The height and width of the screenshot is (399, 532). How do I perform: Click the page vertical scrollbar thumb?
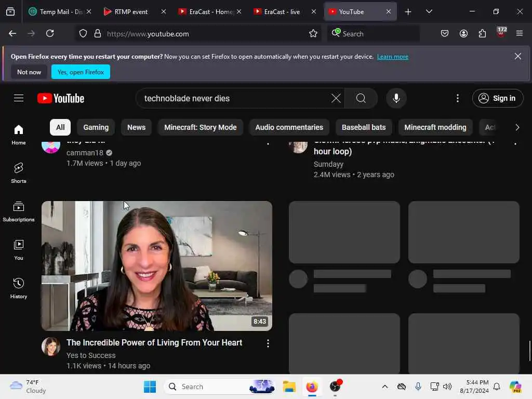[x=529, y=351]
